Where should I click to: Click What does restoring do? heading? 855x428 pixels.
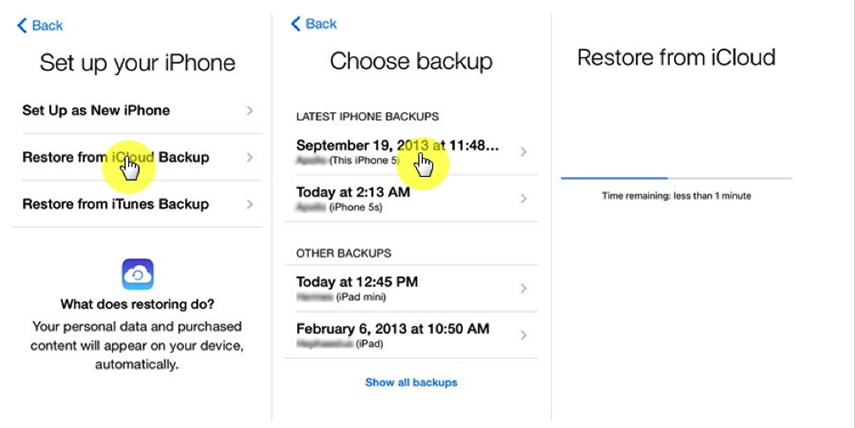point(137,304)
